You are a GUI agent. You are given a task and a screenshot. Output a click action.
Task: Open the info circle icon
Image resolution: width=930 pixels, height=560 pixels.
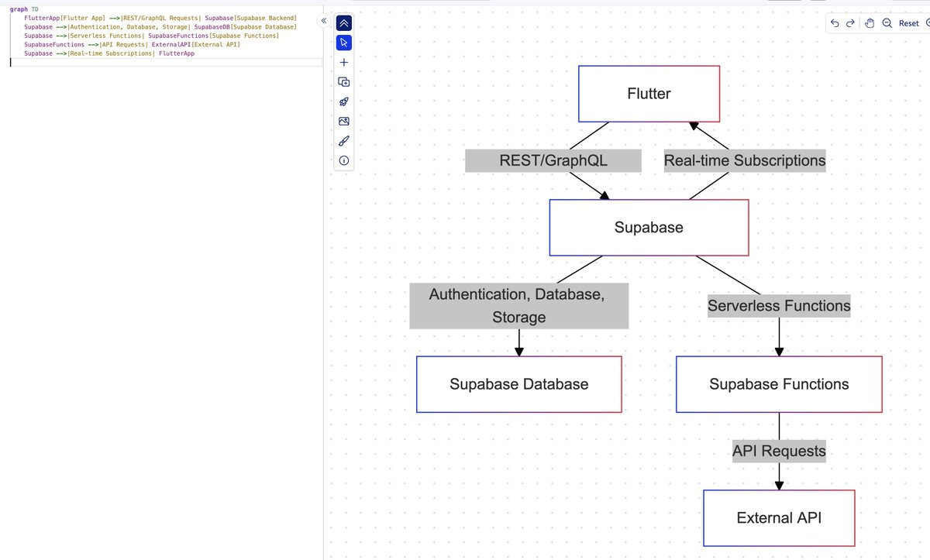pos(344,160)
